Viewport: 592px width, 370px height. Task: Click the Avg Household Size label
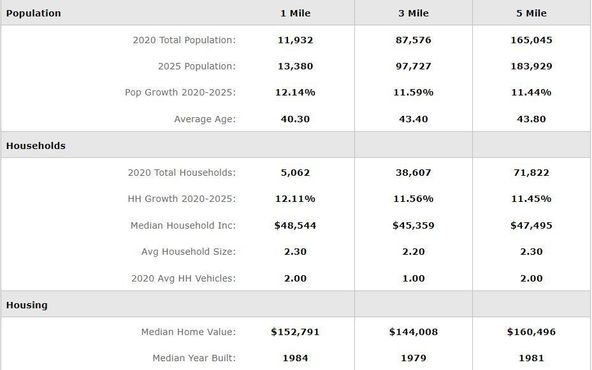coord(188,252)
